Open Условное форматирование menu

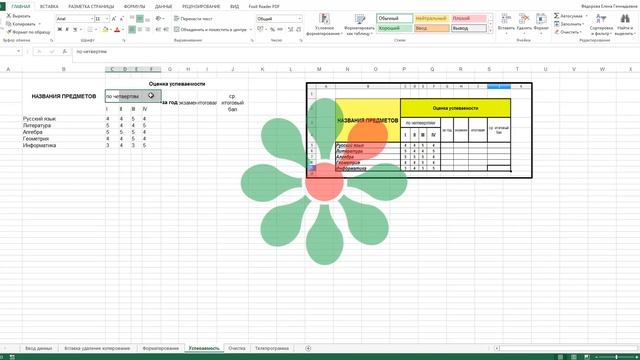coord(324,24)
